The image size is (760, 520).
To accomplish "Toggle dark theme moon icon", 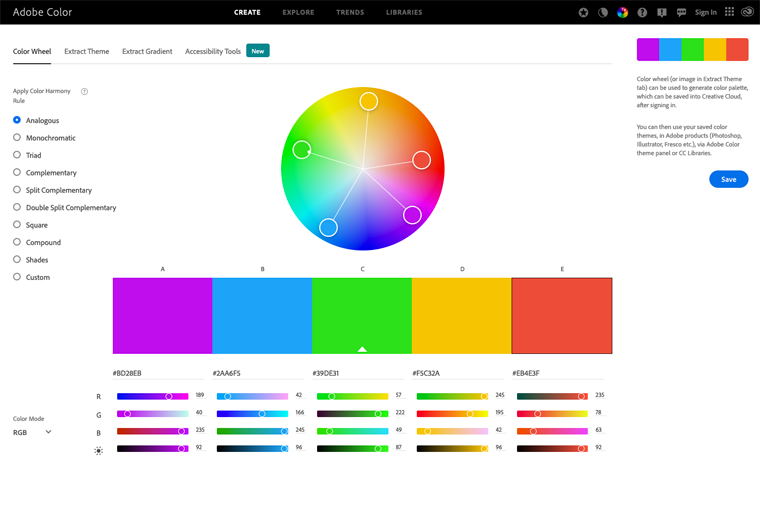I will (603, 13).
